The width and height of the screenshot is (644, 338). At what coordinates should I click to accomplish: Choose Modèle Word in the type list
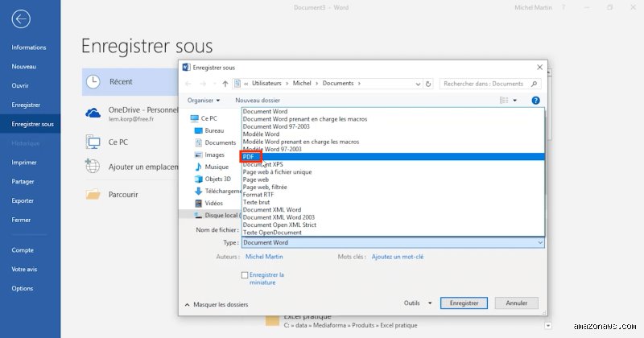393,134
